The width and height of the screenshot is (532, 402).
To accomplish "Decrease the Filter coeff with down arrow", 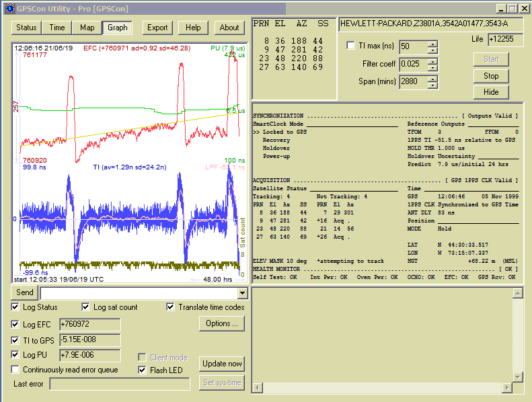I will tap(432, 67).
